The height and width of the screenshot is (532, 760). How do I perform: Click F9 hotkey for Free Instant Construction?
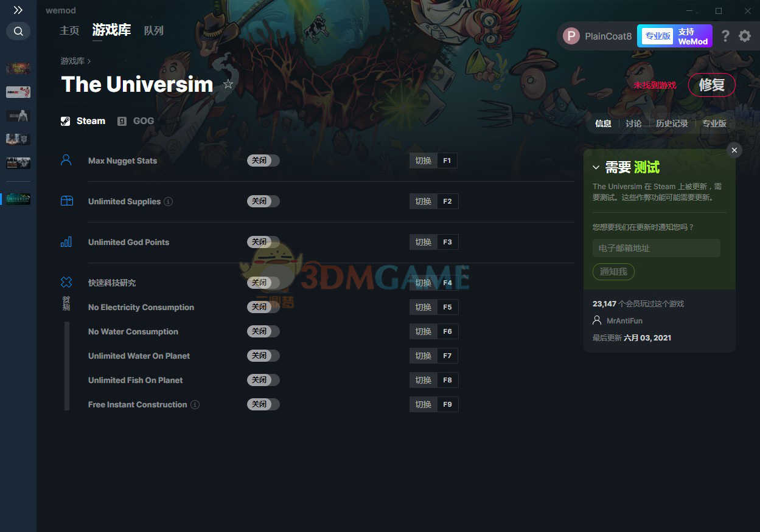pyautogui.click(x=447, y=404)
